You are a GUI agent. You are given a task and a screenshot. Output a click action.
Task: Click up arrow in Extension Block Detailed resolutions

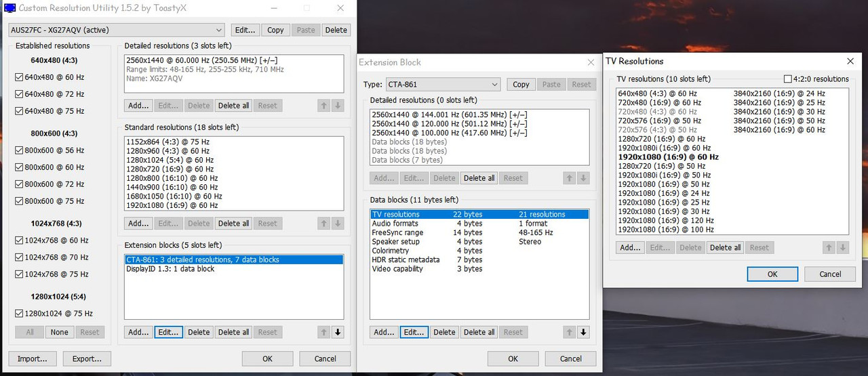pyautogui.click(x=570, y=178)
